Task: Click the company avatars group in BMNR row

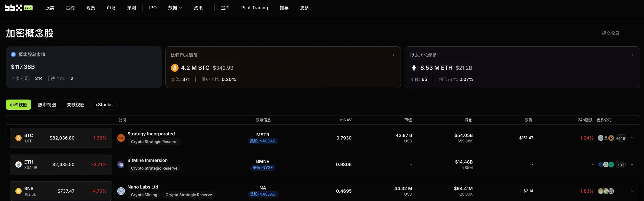Action: [x=606, y=165]
